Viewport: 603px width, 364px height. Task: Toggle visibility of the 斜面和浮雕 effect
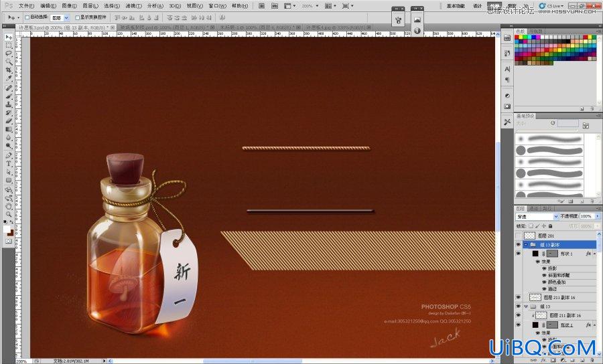point(544,275)
